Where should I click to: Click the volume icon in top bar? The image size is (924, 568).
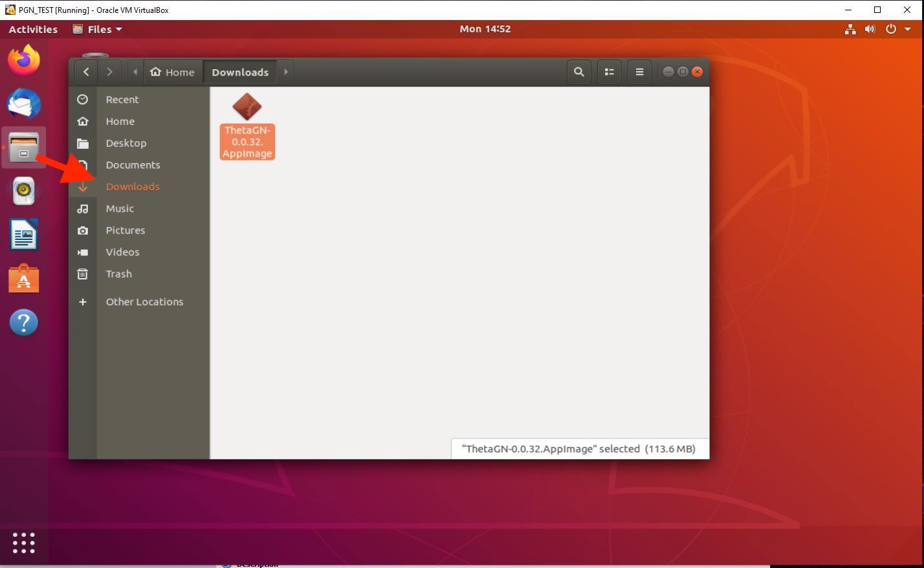870,29
